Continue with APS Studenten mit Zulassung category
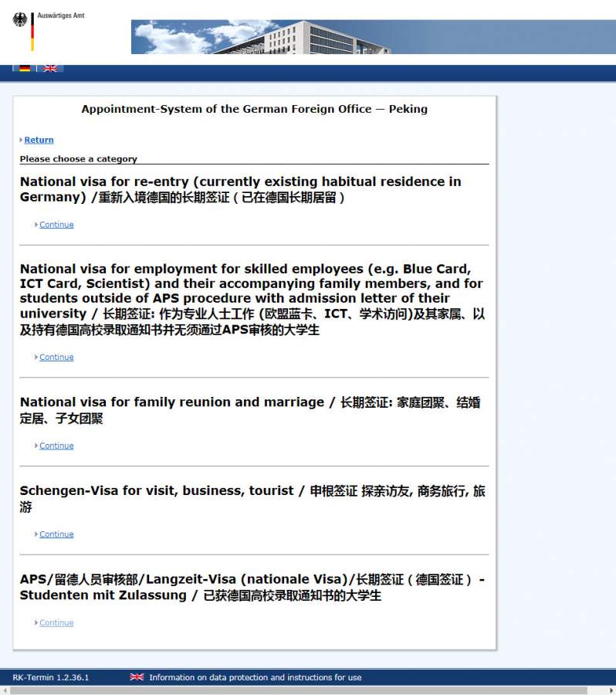This screenshot has width=616, height=695. pyautogui.click(x=56, y=623)
